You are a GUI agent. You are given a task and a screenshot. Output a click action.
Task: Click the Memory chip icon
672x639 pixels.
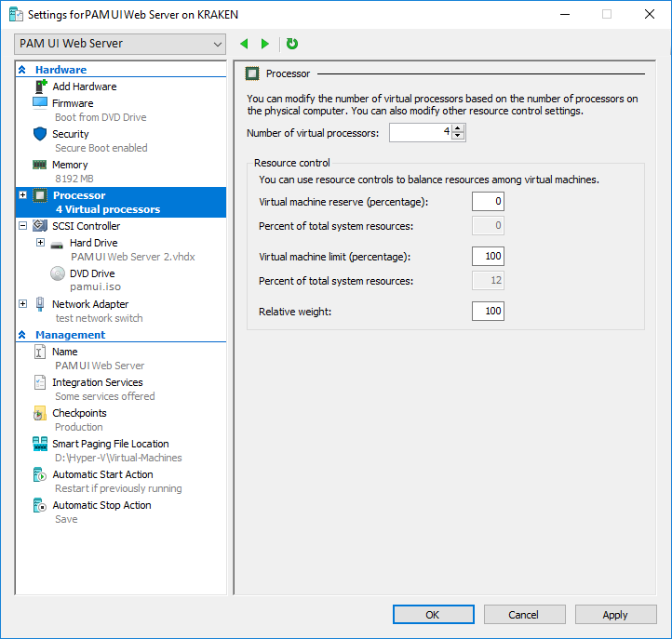click(40, 165)
